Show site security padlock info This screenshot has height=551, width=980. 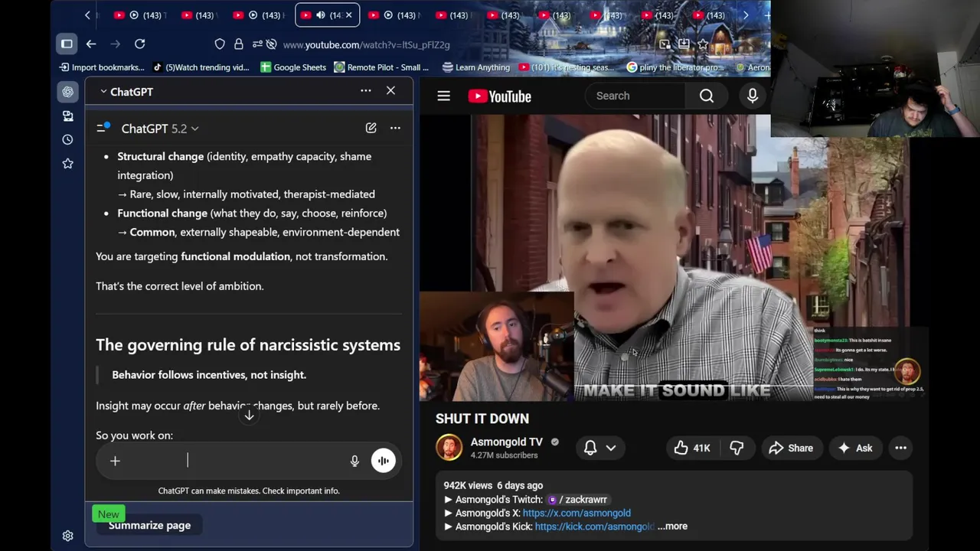pyautogui.click(x=238, y=44)
